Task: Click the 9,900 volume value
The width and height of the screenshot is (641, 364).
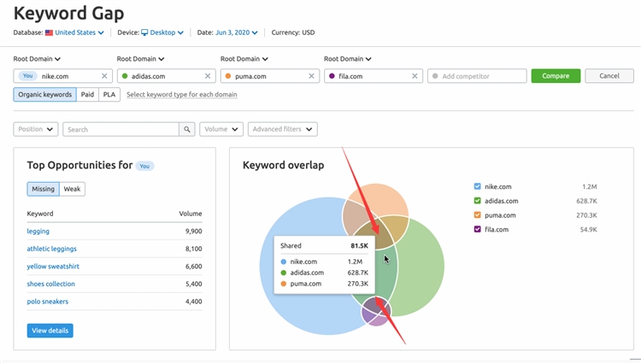Action: pyautogui.click(x=194, y=232)
